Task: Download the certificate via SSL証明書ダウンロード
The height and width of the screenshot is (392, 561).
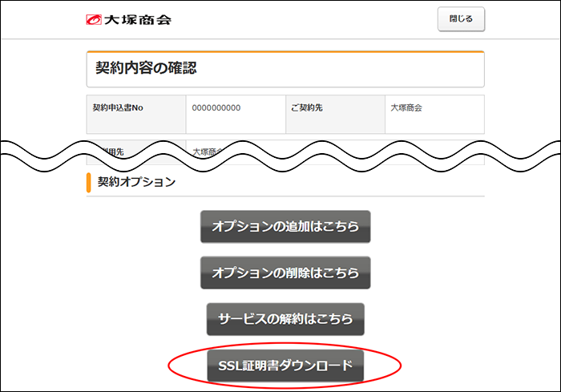Action: click(x=285, y=366)
